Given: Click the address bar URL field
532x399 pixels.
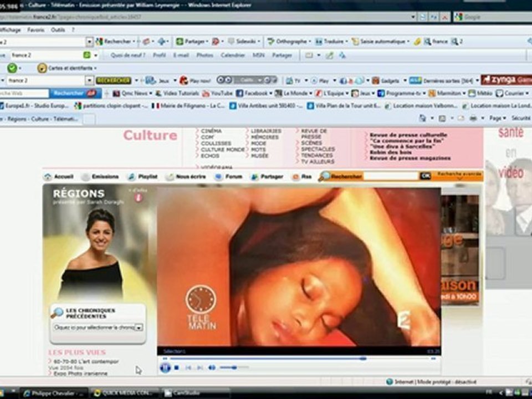Looking at the screenshot, I should [x=203, y=17].
